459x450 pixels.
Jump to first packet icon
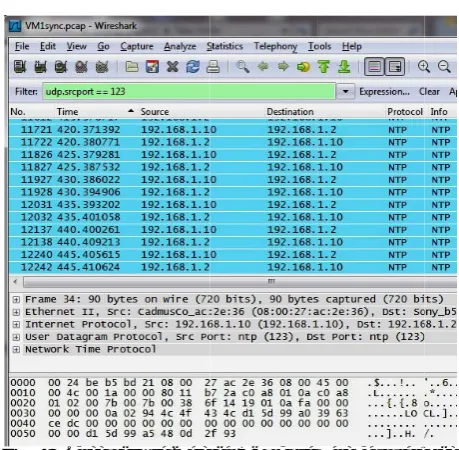pyautogui.click(x=323, y=67)
